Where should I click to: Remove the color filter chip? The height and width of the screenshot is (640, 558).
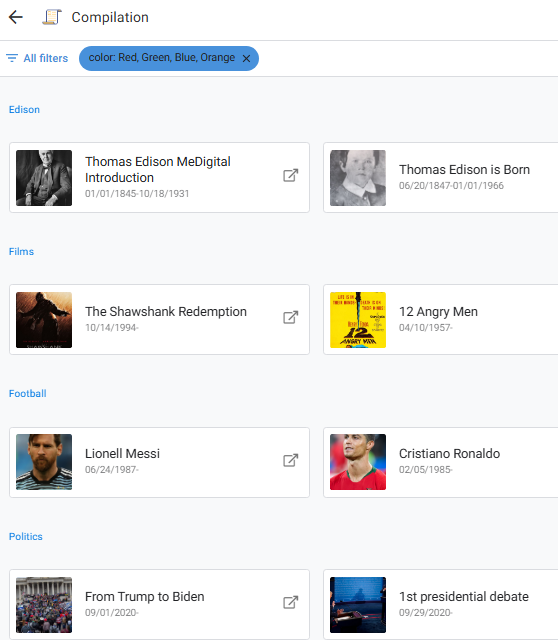pyautogui.click(x=246, y=59)
